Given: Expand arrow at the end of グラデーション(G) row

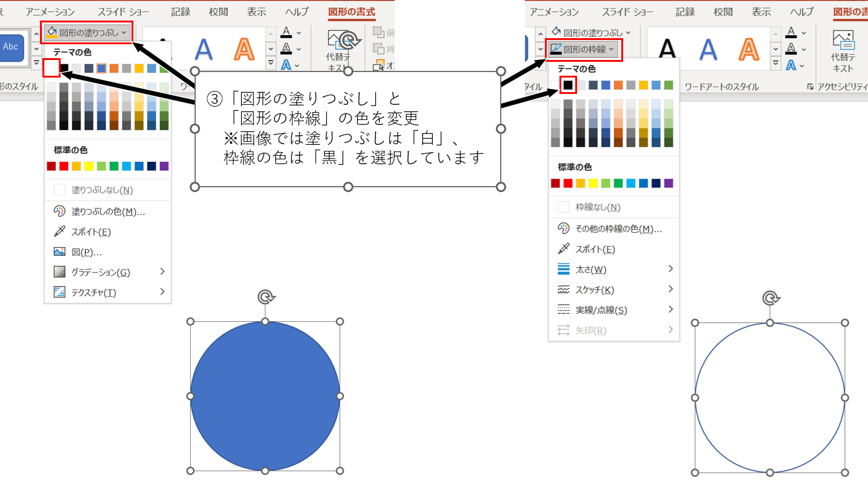Looking at the screenshot, I should coord(162,271).
